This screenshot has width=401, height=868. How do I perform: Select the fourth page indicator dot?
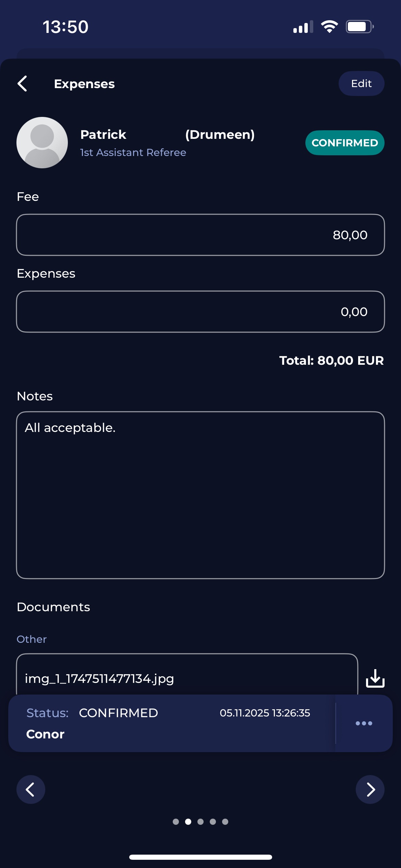pos(213,822)
